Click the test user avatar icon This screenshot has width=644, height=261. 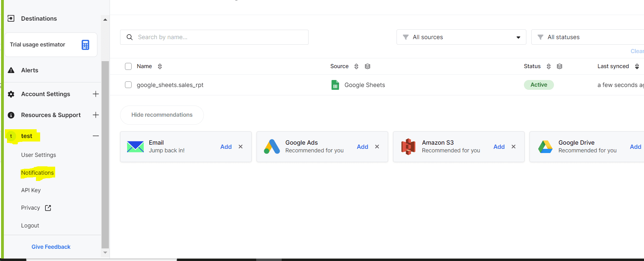pyautogui.click(x=11, y=136)
